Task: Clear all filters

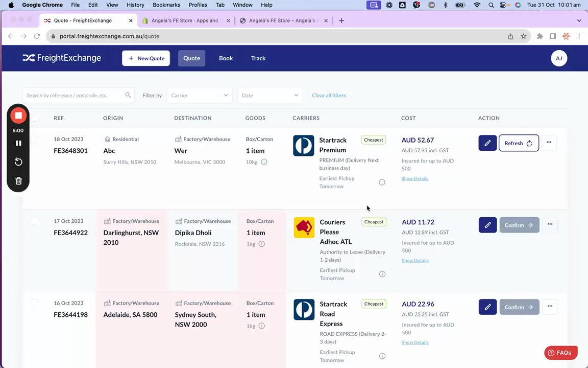Action: click(x=329, y=96)
